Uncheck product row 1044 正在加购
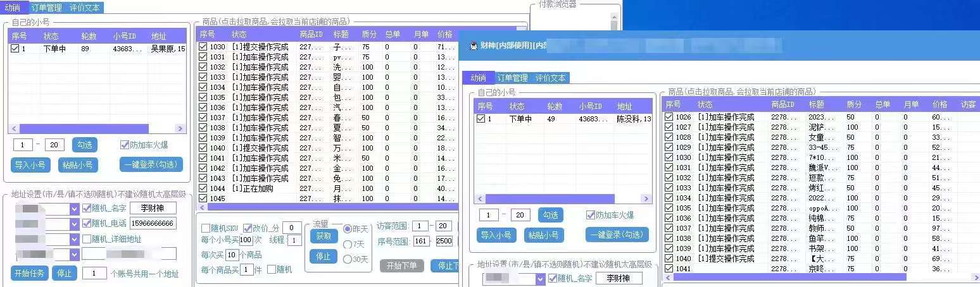The image size is (980, 287). (203, 188)
